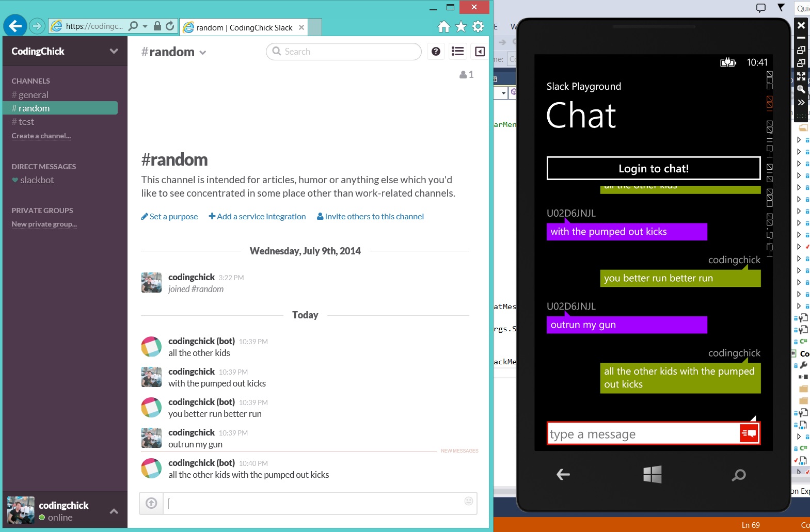Focus the Slack Search field
Image resolution: width=810 pixels, height=532 pixels.
coord(344,52)
